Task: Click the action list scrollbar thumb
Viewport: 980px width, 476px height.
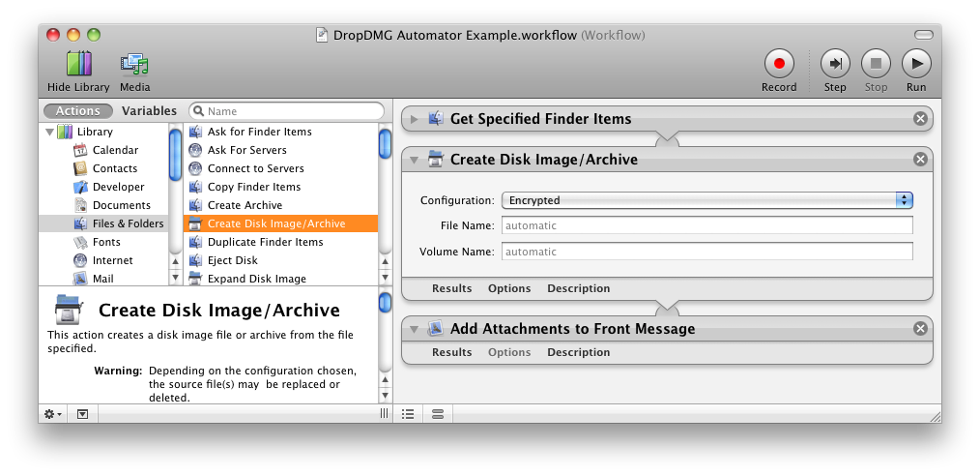Action: 385,142
